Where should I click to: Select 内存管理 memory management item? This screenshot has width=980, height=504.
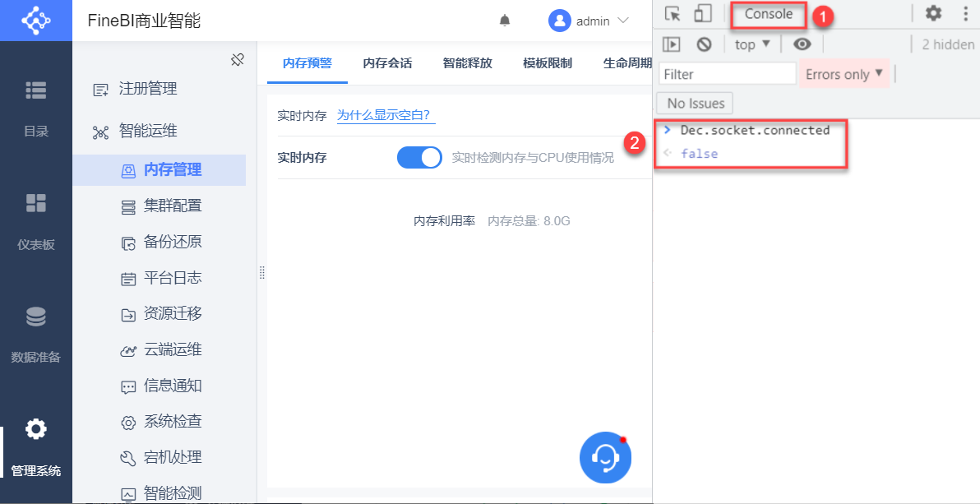pos(159,170)
